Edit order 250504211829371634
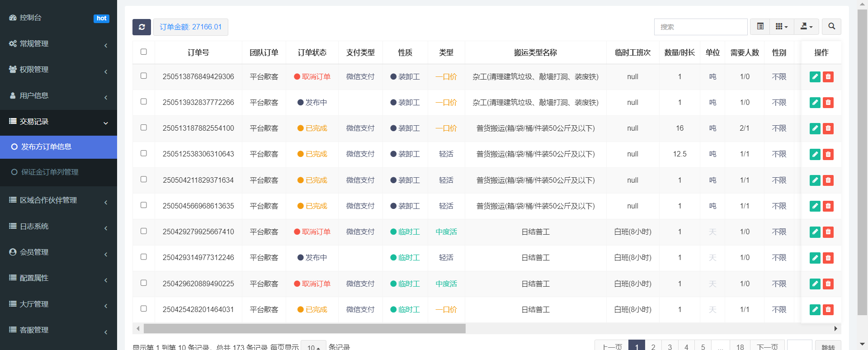The width and height of the screenshot is (868, 350). click(815, 180)
